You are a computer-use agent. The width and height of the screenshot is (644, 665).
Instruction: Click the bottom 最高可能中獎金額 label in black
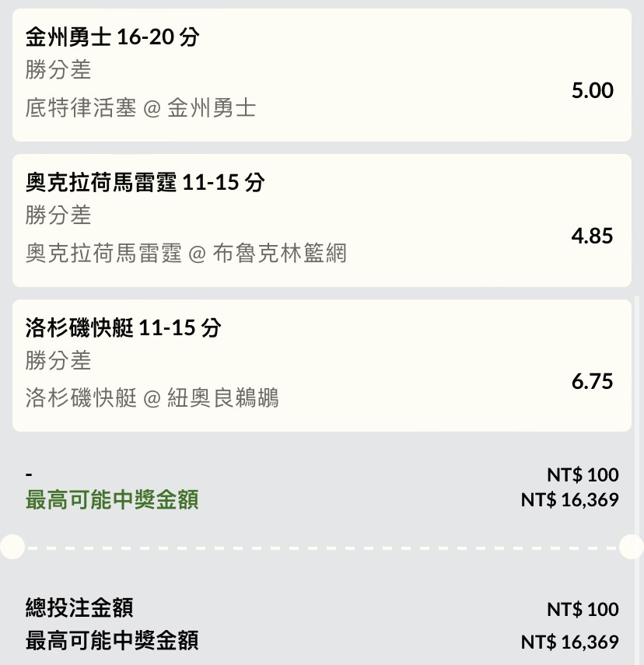(112, 640)
